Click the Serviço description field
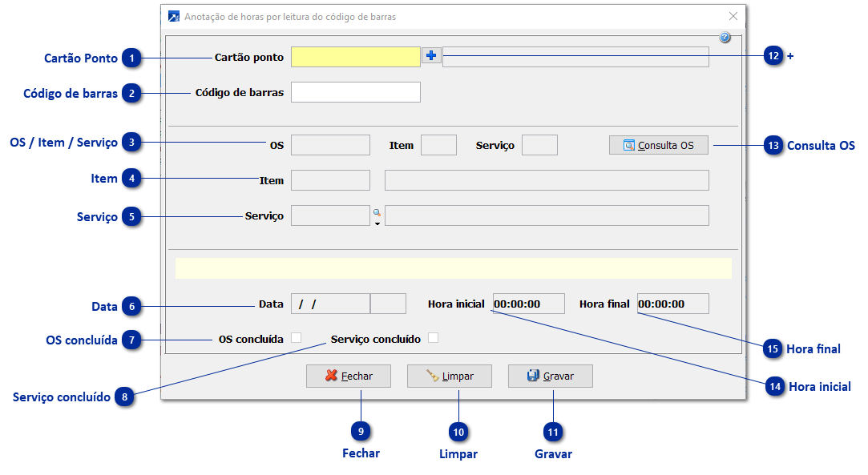 [547, 215]
